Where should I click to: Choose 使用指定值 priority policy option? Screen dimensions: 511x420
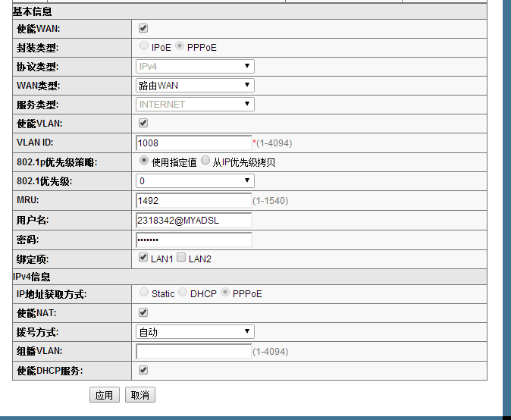pyautogui.click(x=144, y=161)
